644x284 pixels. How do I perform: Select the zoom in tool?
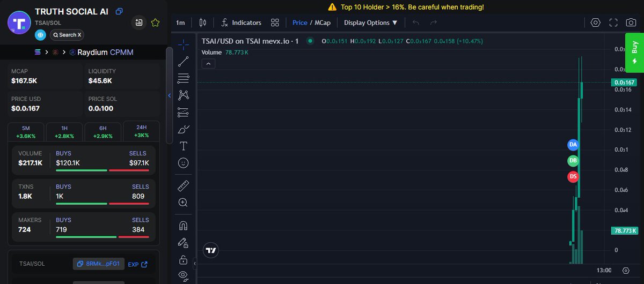[183, 203]
